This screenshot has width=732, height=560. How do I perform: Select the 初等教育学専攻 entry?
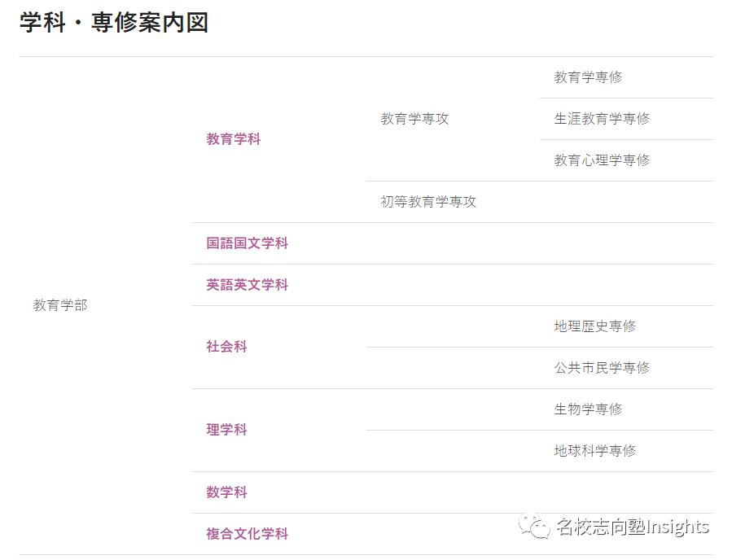tap(428, 202)
